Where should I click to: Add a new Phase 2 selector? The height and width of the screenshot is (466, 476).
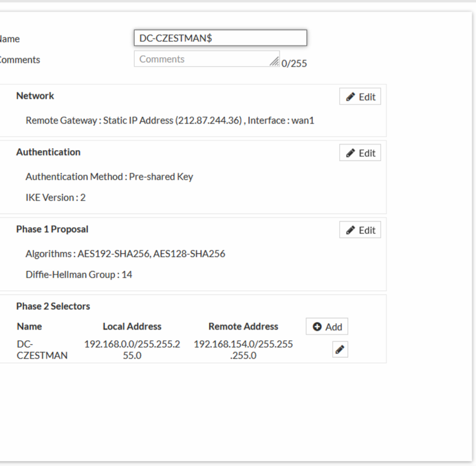click(327, 327)
